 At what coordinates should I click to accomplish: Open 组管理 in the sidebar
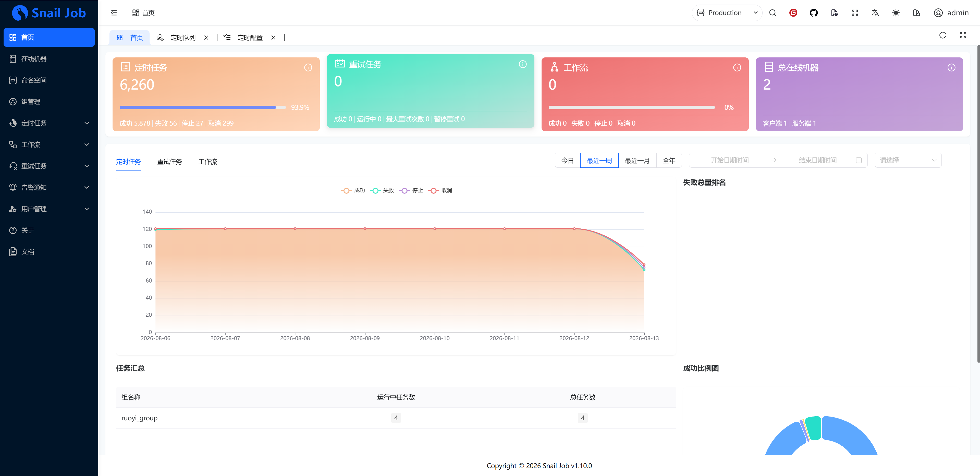click(x=49, y=102)
